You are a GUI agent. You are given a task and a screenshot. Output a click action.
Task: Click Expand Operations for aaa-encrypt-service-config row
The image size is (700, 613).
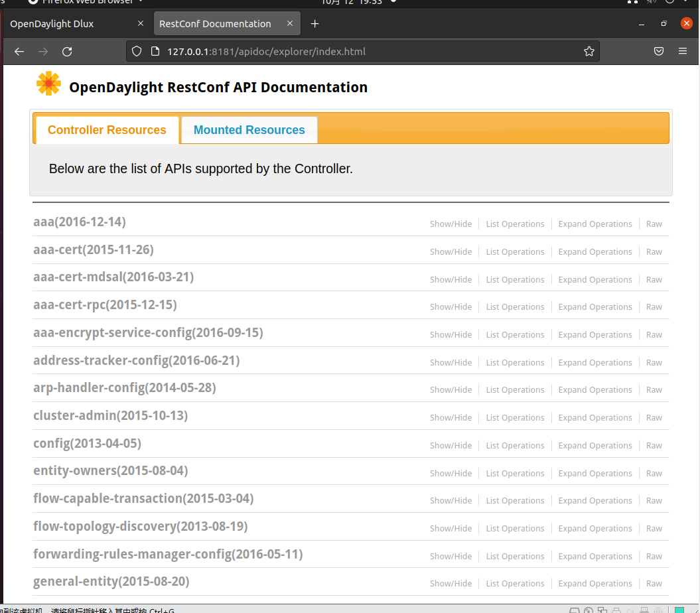(595, 335)
